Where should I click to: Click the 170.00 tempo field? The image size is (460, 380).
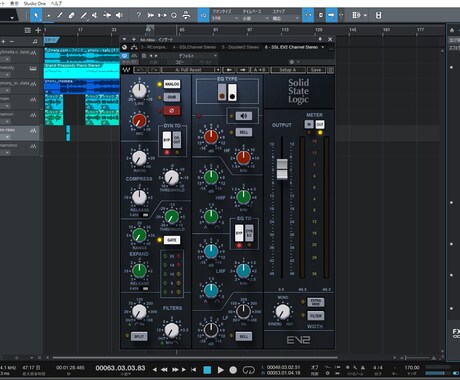pyautogui.click(x=412, y=368)
